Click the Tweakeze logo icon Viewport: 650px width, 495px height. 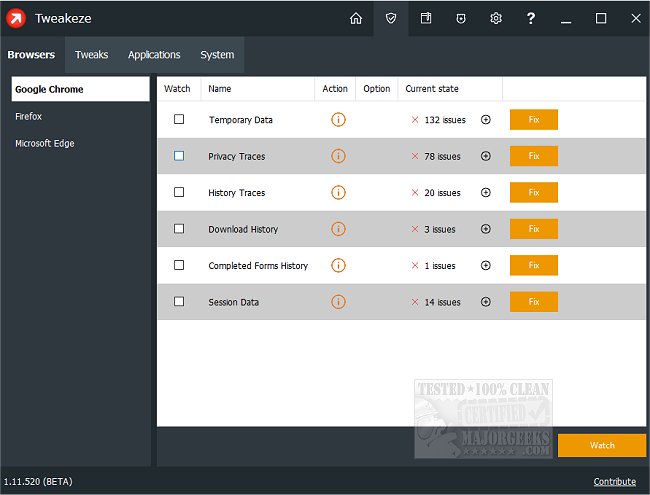(16, 18)
